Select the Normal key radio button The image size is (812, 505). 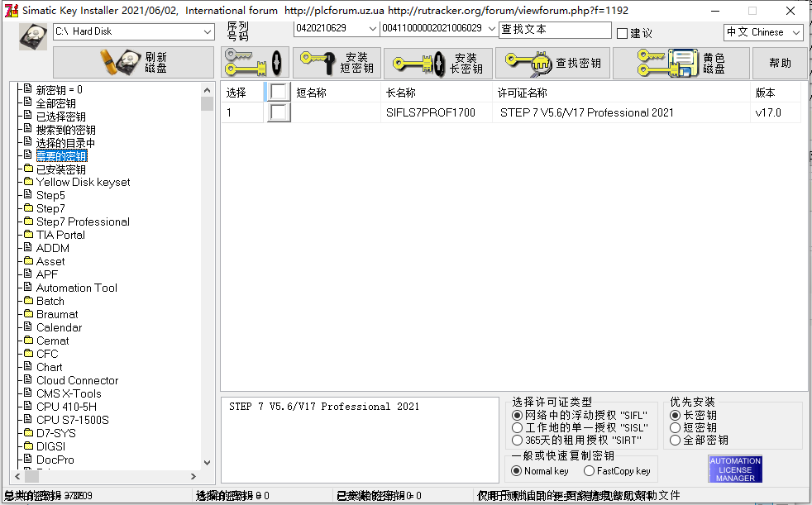516,471
